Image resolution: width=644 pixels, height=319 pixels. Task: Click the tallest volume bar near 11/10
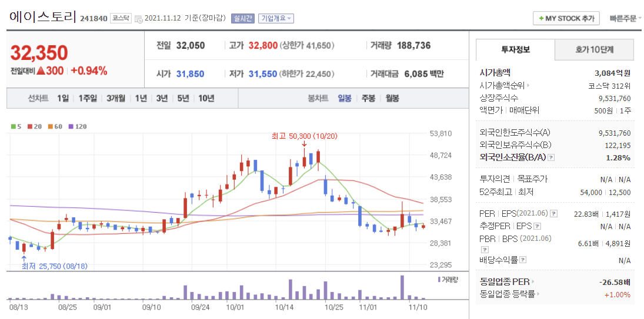pyautogui.click(x=402, y=287)
